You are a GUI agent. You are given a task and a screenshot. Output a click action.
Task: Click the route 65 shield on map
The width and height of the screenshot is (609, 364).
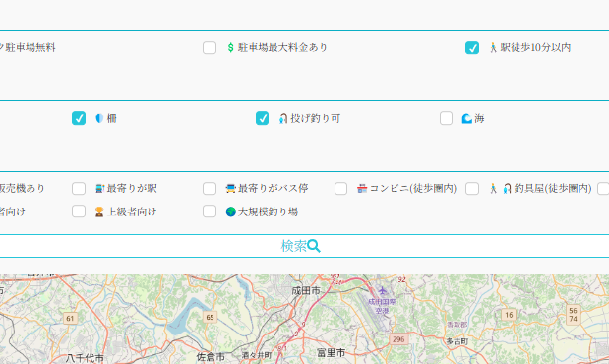click(x=210, y=318)
